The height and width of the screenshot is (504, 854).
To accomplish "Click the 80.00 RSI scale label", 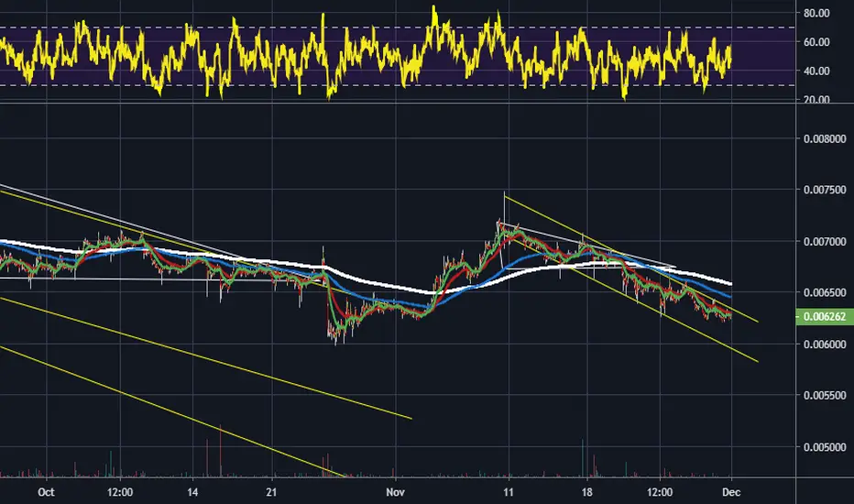I will (816, 13).
